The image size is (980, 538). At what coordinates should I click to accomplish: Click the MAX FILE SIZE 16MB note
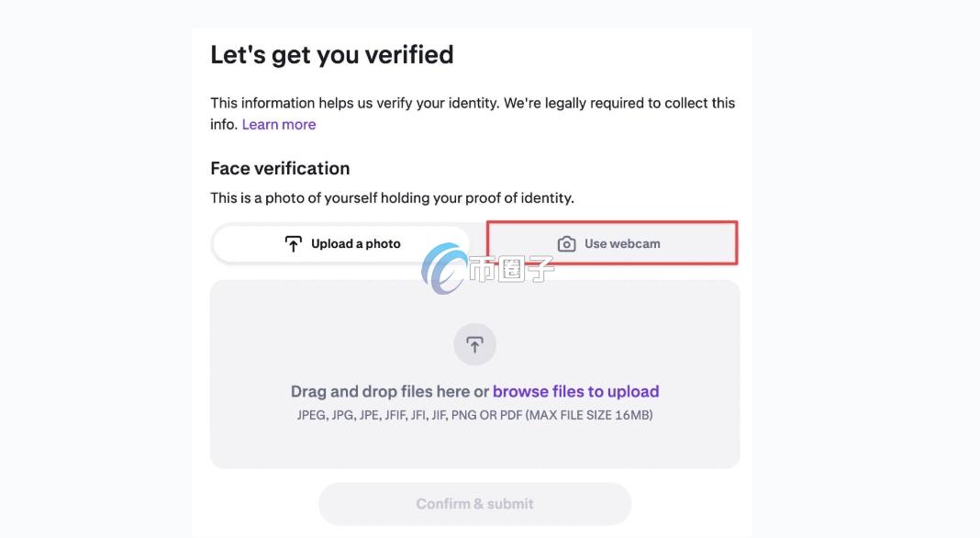click(588, 415)
